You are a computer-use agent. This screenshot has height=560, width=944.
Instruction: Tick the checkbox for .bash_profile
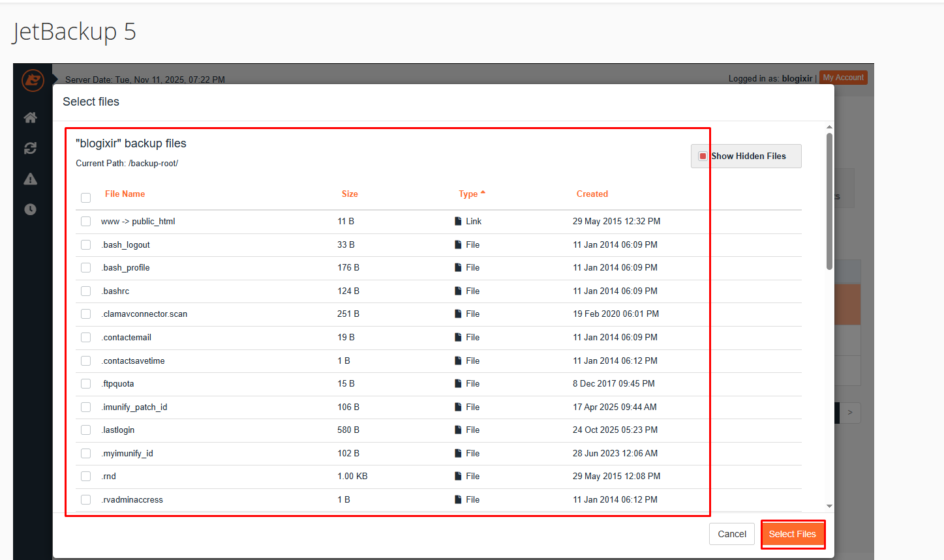click(85, 268)
